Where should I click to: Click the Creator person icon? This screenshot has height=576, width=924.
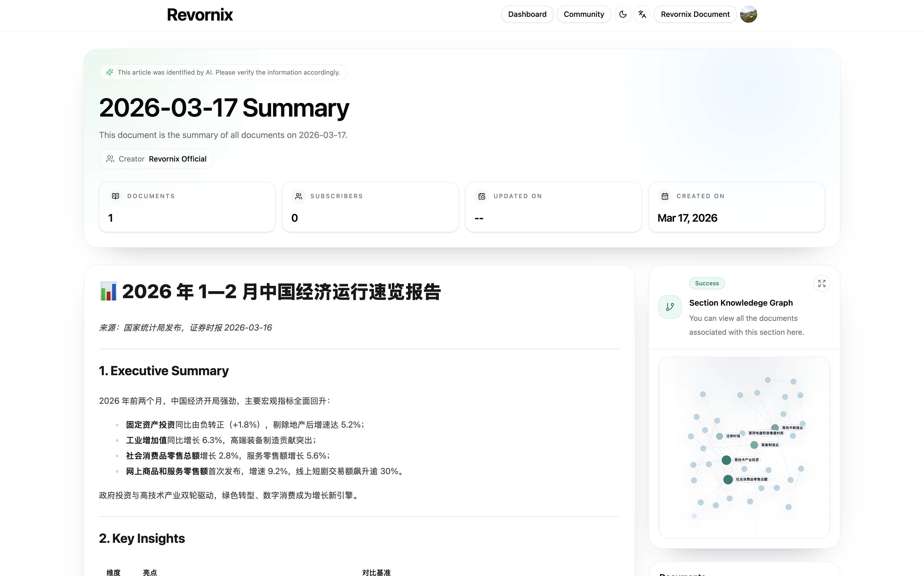[110, 159]
